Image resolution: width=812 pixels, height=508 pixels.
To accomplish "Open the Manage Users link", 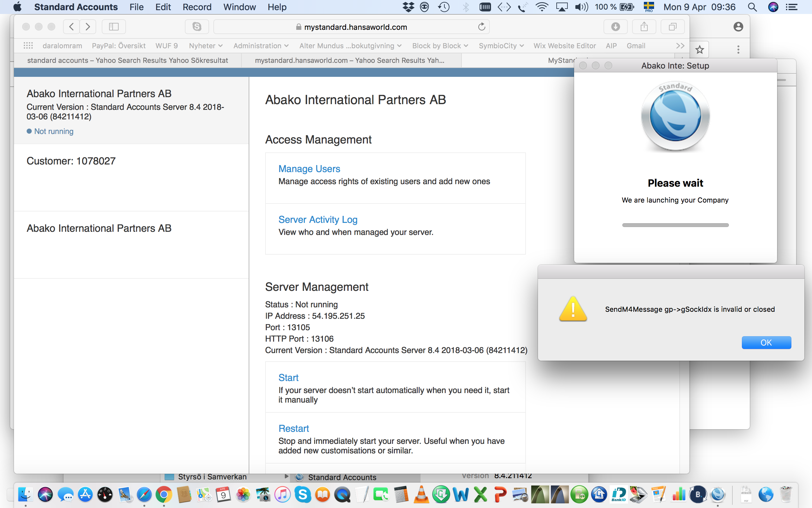I will [309, 169].
